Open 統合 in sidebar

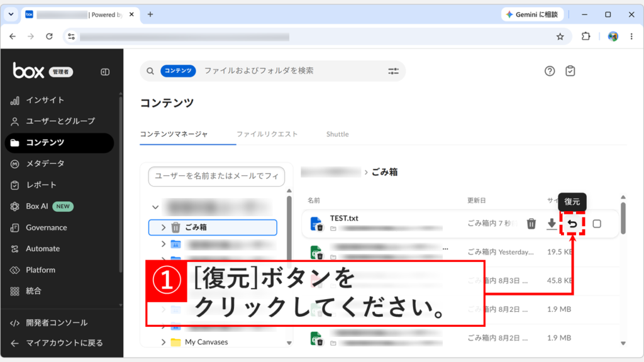[59, 291]
